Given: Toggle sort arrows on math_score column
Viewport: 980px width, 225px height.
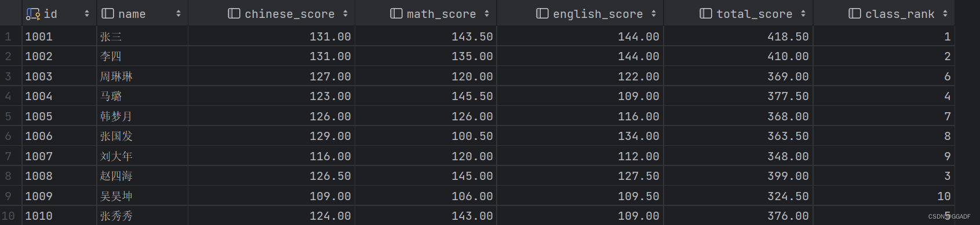Looking at the screenshot, I should [x=487, y=13].
